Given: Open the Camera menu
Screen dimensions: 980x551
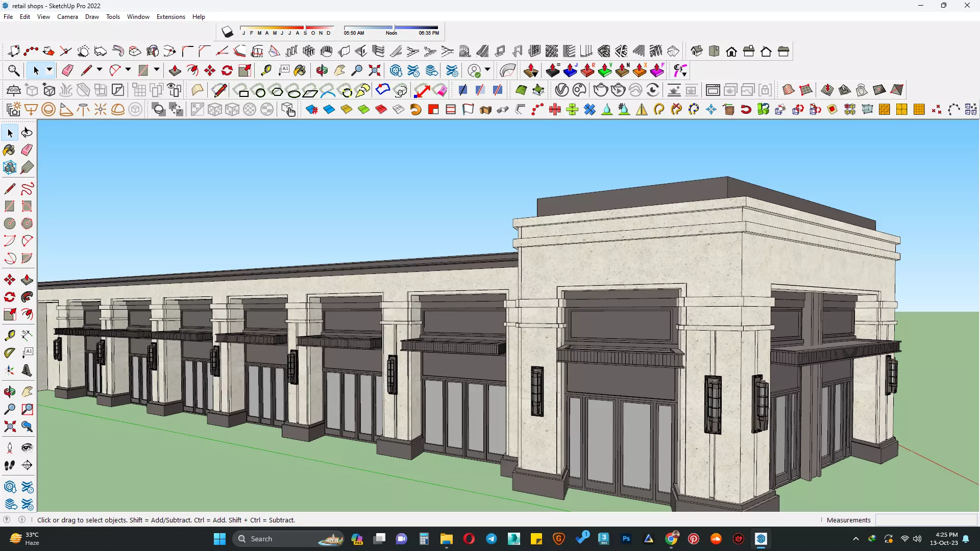Looking at the screenshot, I should pyautogui.click(x=67, y=17).
